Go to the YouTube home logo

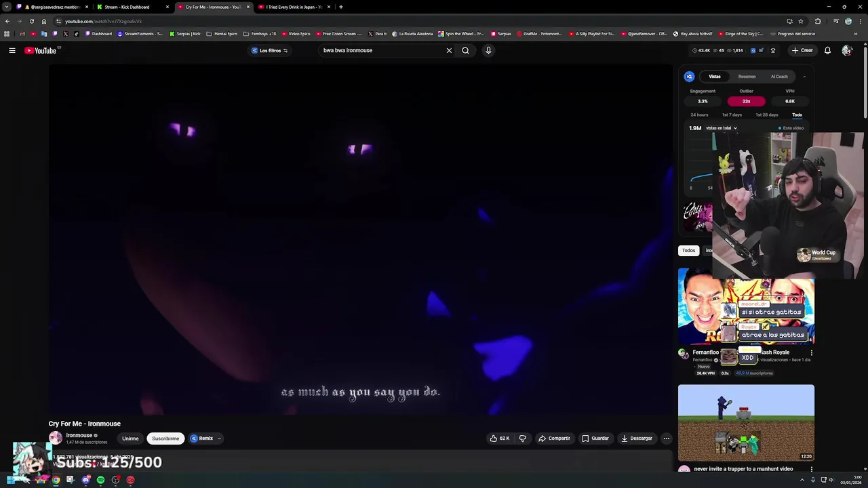(x=41, y=50)
